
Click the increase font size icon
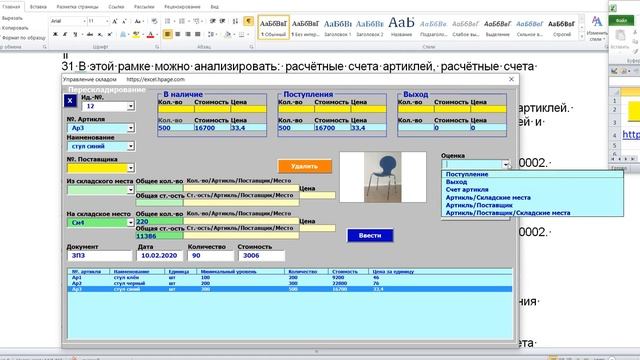115,21
